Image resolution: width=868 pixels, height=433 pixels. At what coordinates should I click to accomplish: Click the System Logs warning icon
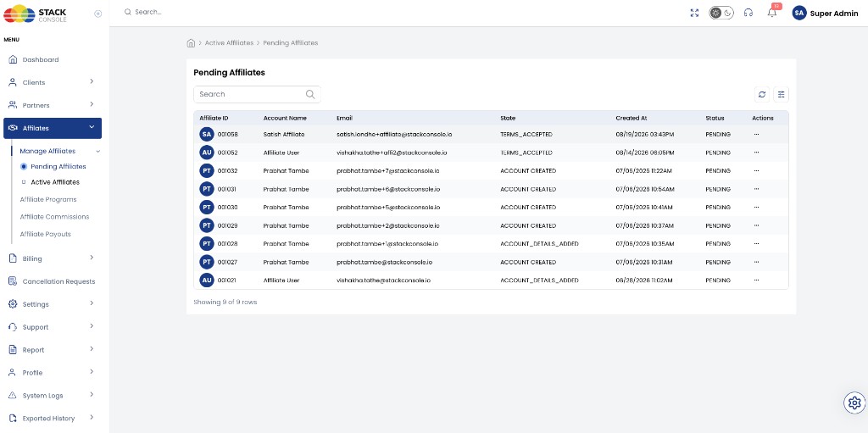pyautogui.click(x=13, y=396)
